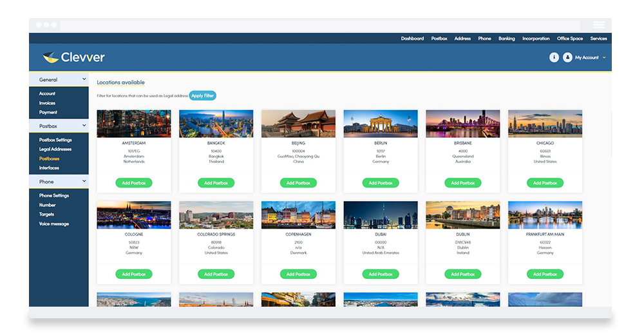Open Services in top navigation
Screen dimensions: 644x335
[598, 39]
